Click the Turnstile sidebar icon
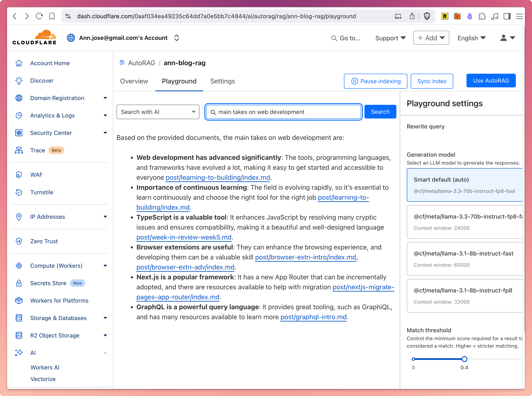 coord(19,192)
